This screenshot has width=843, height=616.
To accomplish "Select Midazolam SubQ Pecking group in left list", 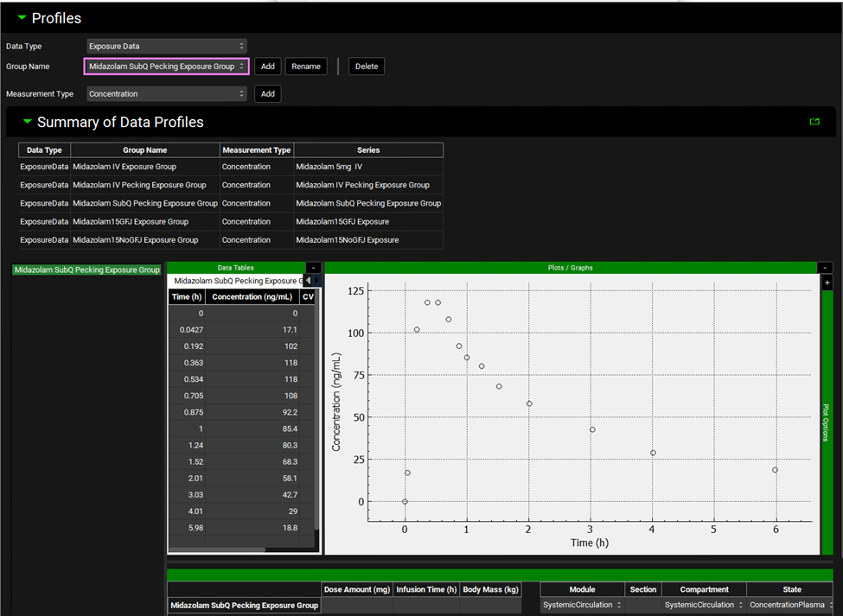I will 87,270.
